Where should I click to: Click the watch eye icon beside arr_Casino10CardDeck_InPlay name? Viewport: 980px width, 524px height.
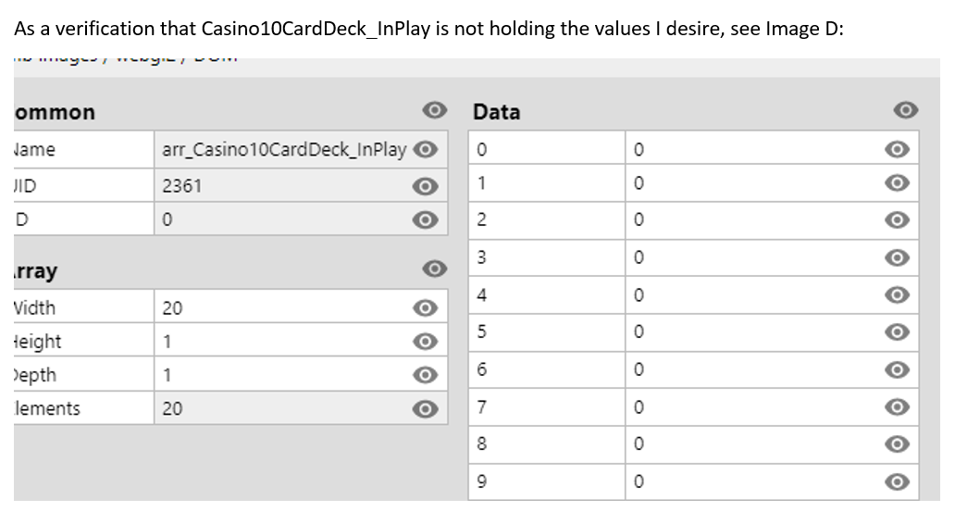point(425,149)
